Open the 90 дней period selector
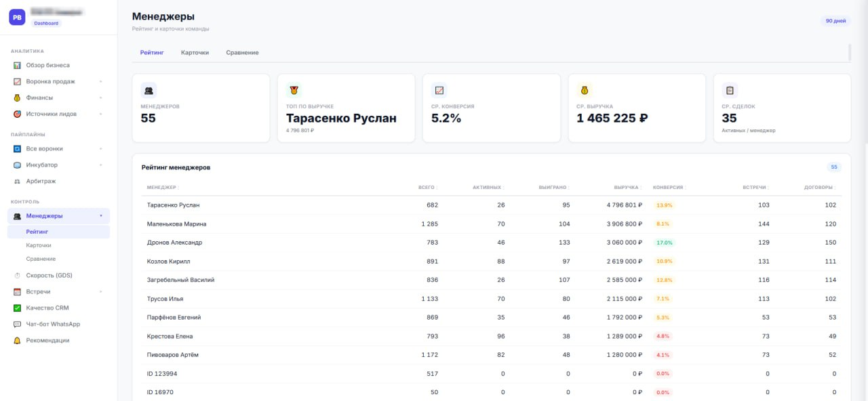The height and width of the screenshot is (401, 868). pyautogui.click(x=835, y=21)
